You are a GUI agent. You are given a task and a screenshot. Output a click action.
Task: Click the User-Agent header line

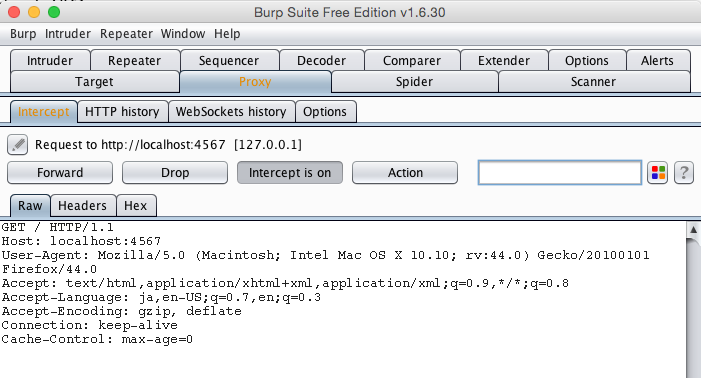tap(325, 255)
